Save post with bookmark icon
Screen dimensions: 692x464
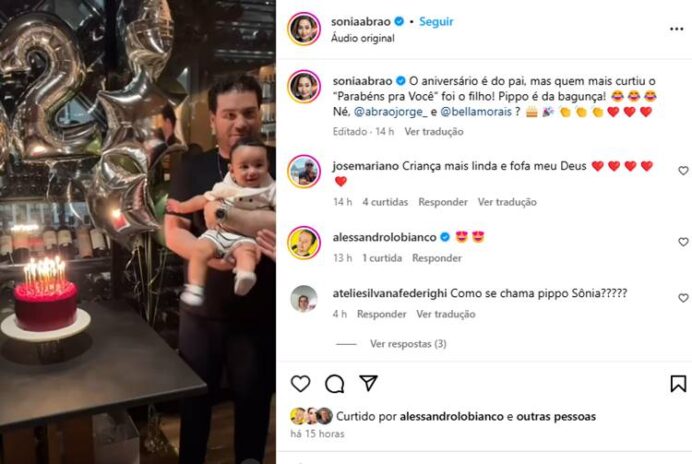678,384
